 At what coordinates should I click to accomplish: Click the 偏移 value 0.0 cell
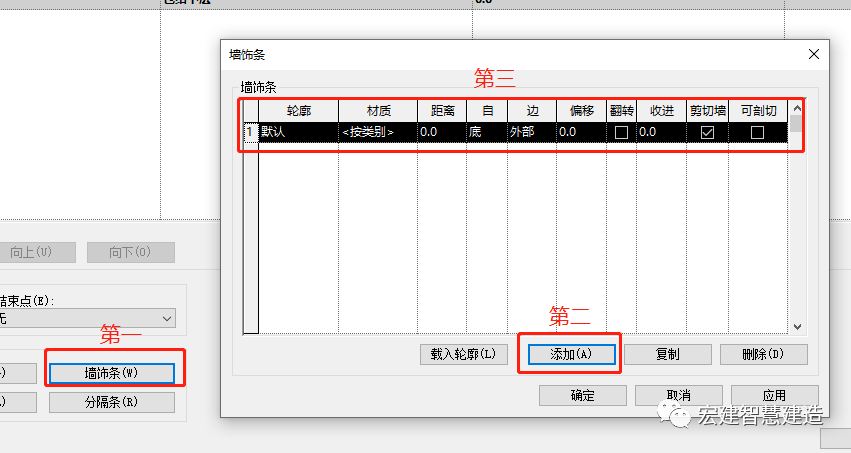581,132
